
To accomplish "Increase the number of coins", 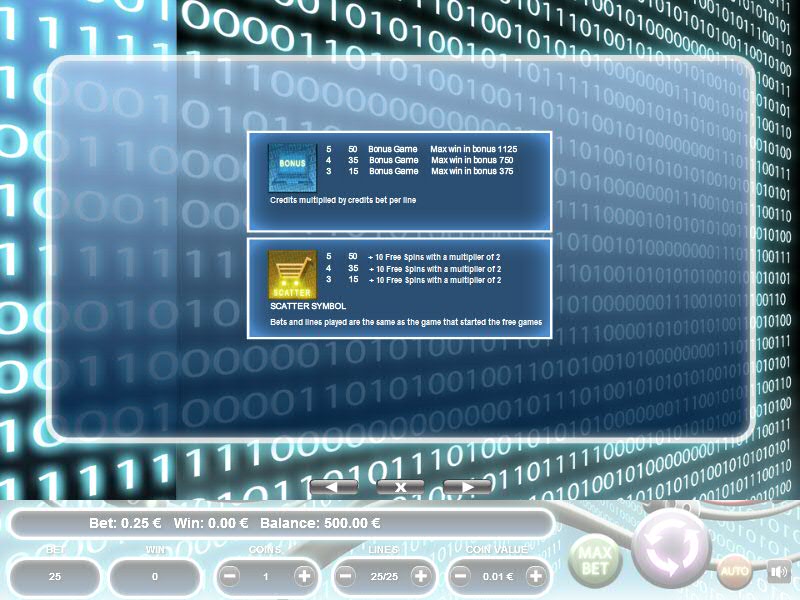I will pyautogui.click(x=303, y=576).
